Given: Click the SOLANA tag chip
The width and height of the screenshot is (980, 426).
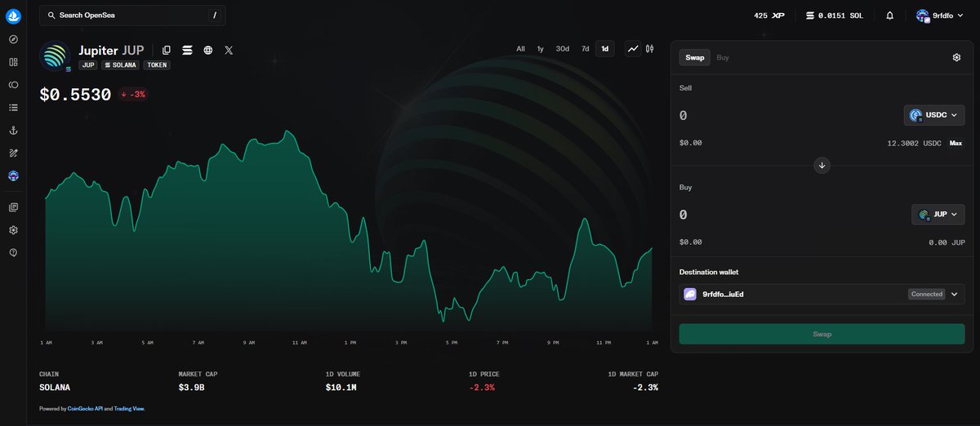Looking at the screenshot, I should click(121, 64).
